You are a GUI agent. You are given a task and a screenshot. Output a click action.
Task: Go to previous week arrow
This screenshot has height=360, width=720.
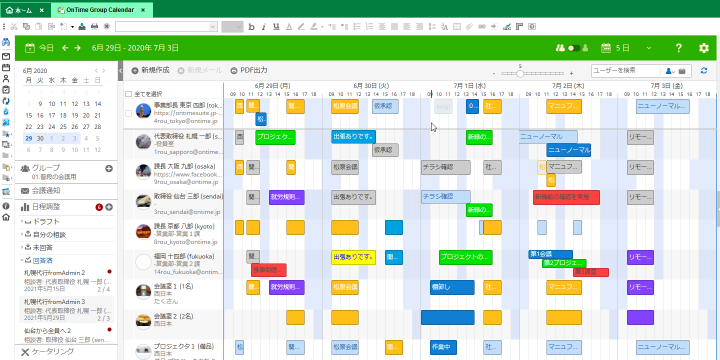65,48
